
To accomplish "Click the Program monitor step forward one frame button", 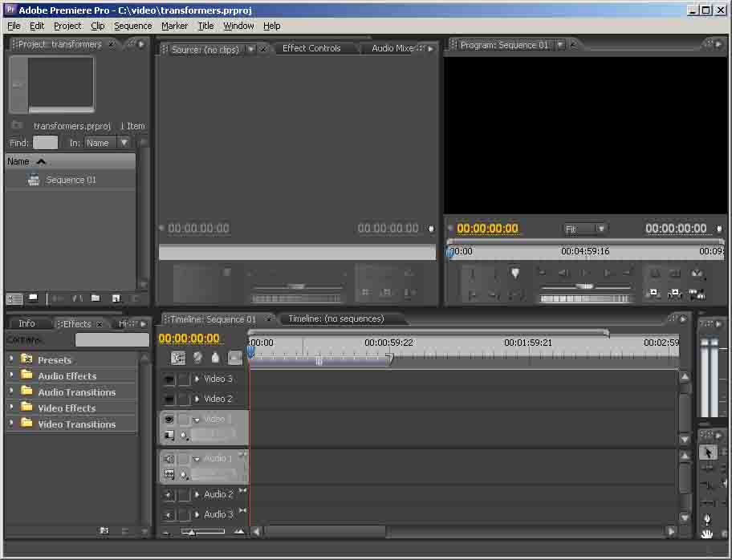I will click(608, 273).
